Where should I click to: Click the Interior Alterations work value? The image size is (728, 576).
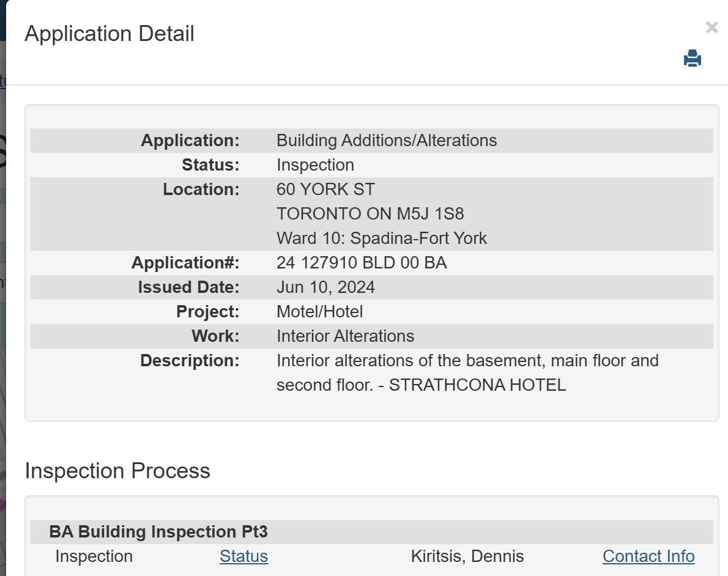[345, 336]
